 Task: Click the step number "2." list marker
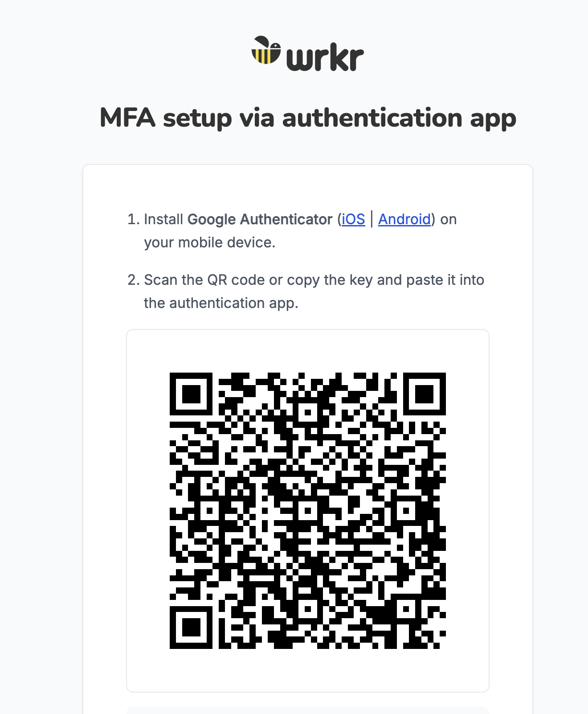134,280
